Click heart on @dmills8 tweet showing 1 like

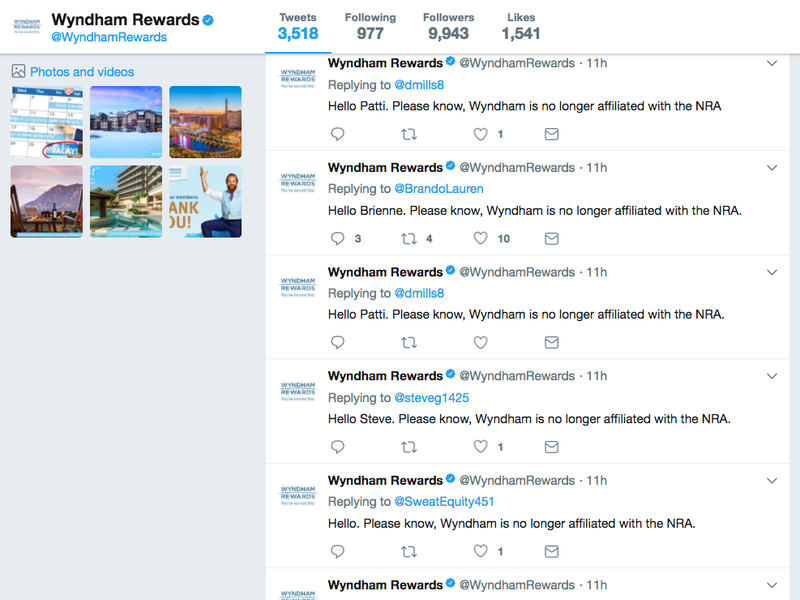[480, 134]
